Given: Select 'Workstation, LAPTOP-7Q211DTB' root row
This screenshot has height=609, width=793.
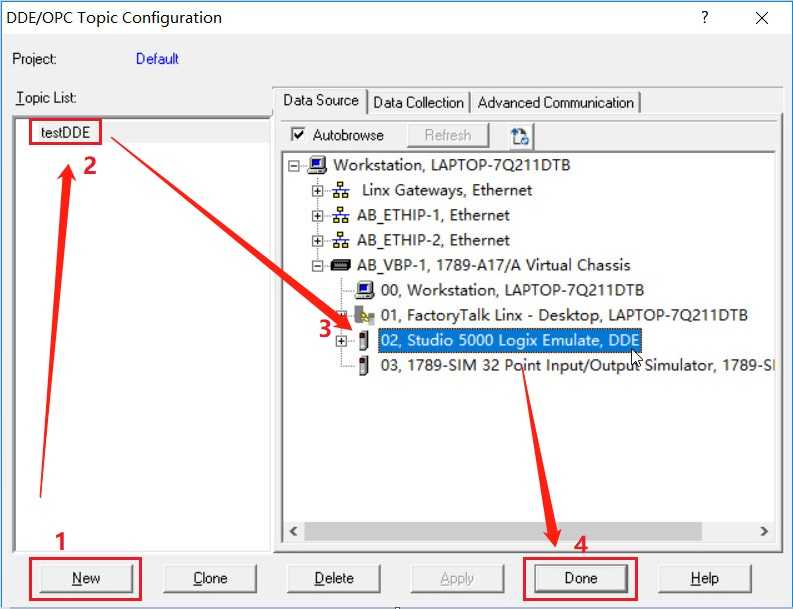Looking at the screenshot, I should [452, 165].
